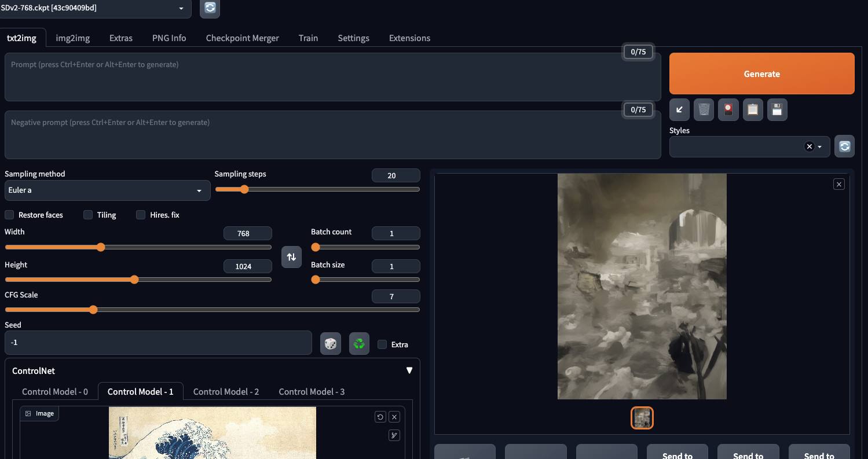Click the orange Generate button
The width and height of the screenshot is (868, 459).
coord(762,74)
